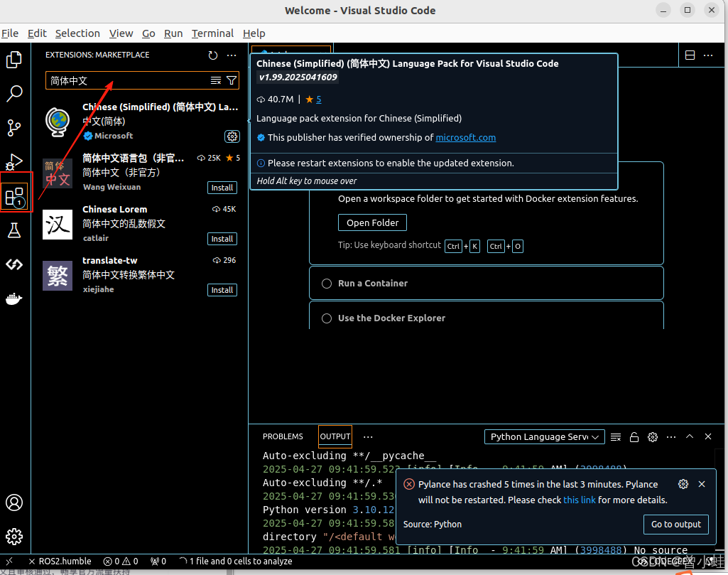Open the Help menu
The width and height of the screenshot is (728, 575).
pyautogui.click(x=254, y=33)
